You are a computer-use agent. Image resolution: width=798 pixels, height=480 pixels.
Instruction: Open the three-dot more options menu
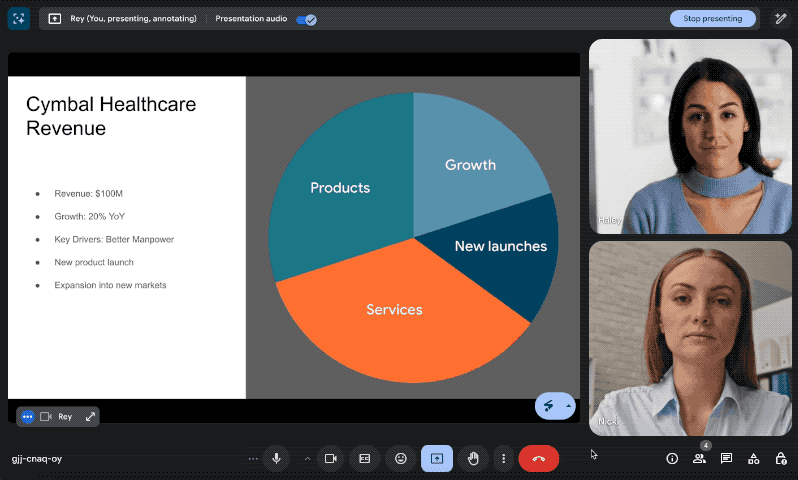pyautogui.click(x=503, y=458)
